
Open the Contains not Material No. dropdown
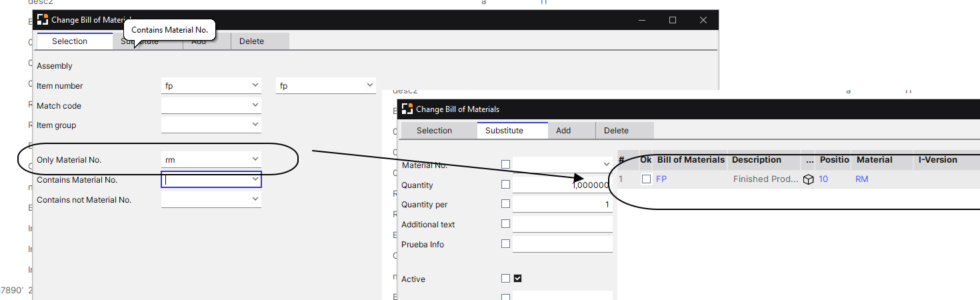coord(255,199)
